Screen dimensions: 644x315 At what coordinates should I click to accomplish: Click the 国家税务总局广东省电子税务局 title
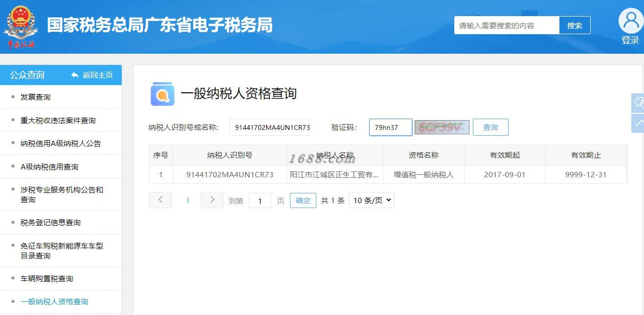(159, 25)
